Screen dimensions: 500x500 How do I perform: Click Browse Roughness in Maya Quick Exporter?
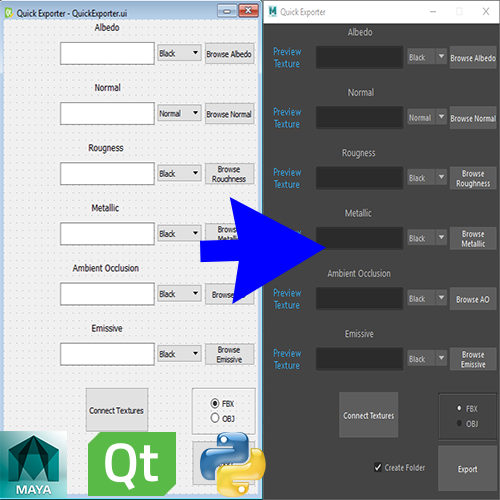click(473, 178)
